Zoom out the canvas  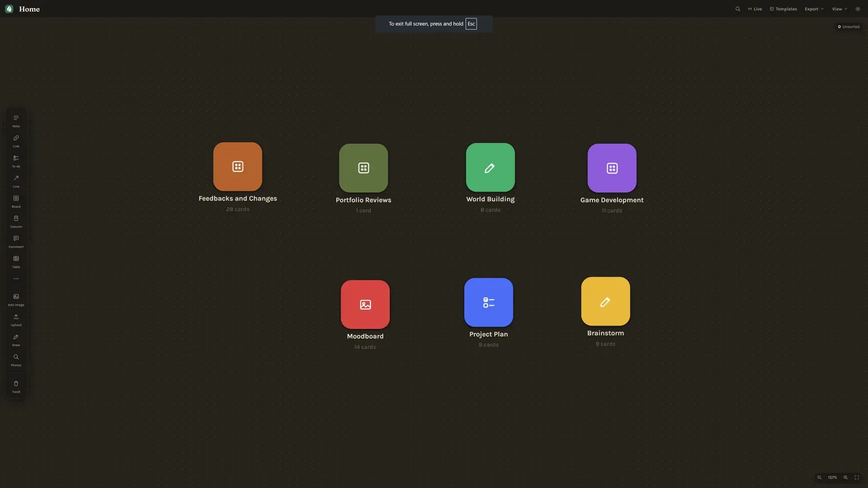point(819,478)
